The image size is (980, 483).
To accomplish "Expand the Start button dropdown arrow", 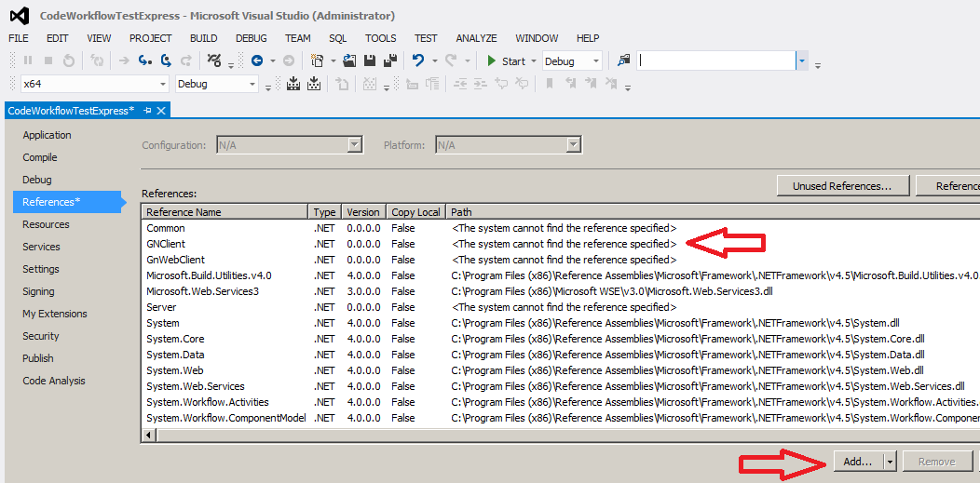I will coord(533,61).
